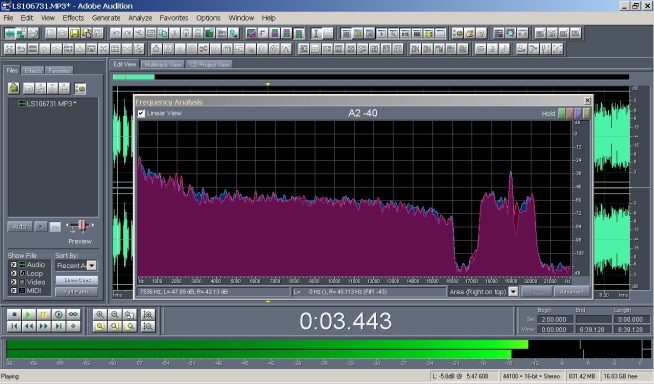Toggle Show Loop files checkbox
Screen dimensions: 654x384
tap(13, 273)
